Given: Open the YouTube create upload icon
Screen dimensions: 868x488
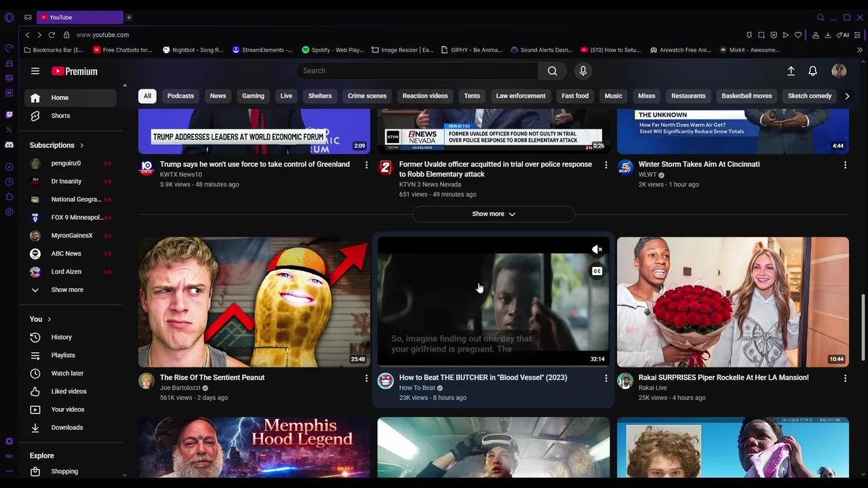Looking at the screenshot, I should pos(791,70).
